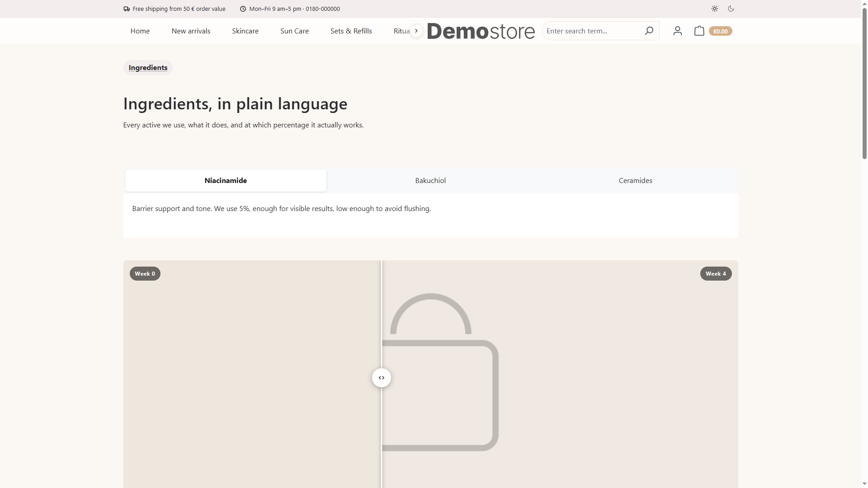Click the 'Barrier support and tone' description text

click(281, 208)
